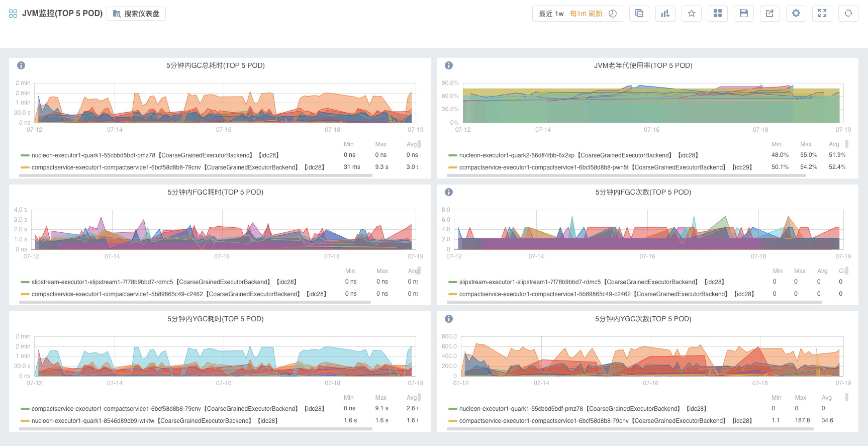Open dashboard settings gear
Screen dimensions: 868x446
tap(796, 14)
